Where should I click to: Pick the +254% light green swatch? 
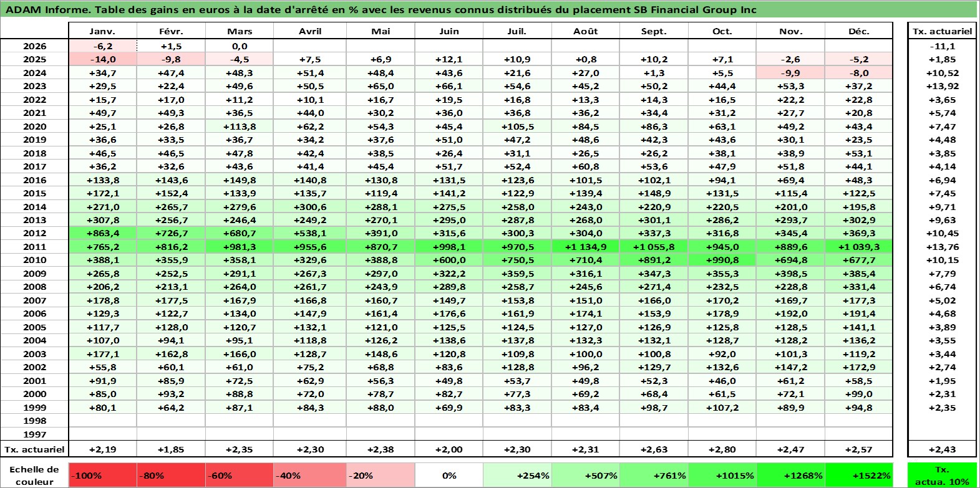coord(517,476)
